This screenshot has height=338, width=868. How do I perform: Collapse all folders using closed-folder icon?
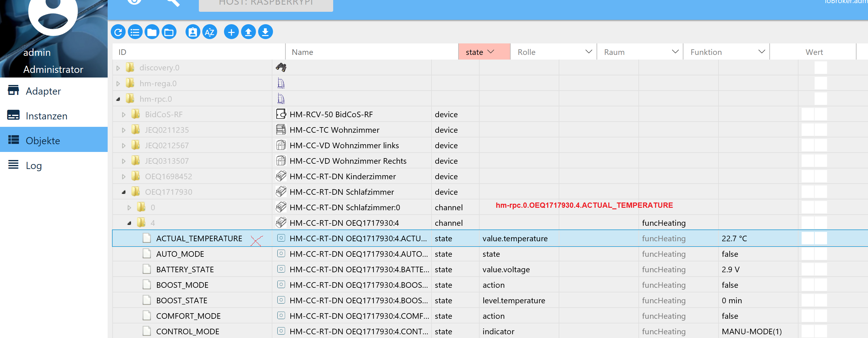coord(152,32)
